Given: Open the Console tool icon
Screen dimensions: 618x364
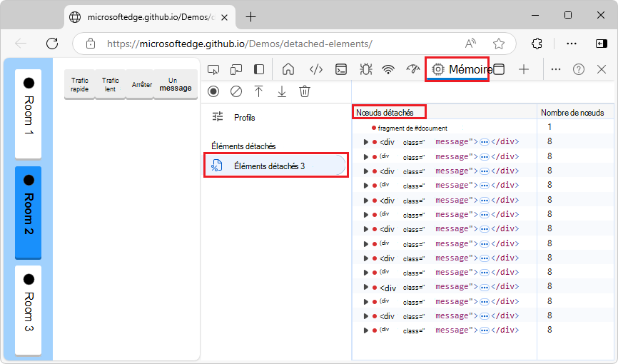Looking at the screenshot, I should coord(341,69).
